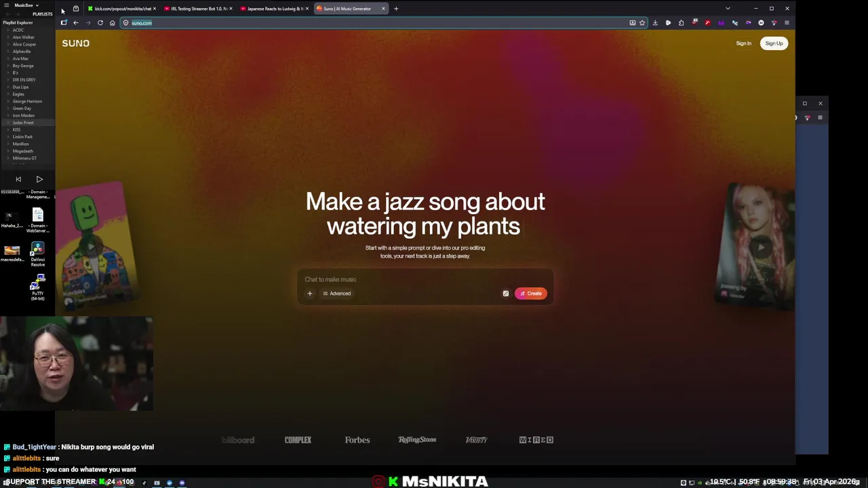Image resolution: width=868 pixels, height=488 pixels.
Task: Expand the list all tabs chevron
Action: [728, 9]
